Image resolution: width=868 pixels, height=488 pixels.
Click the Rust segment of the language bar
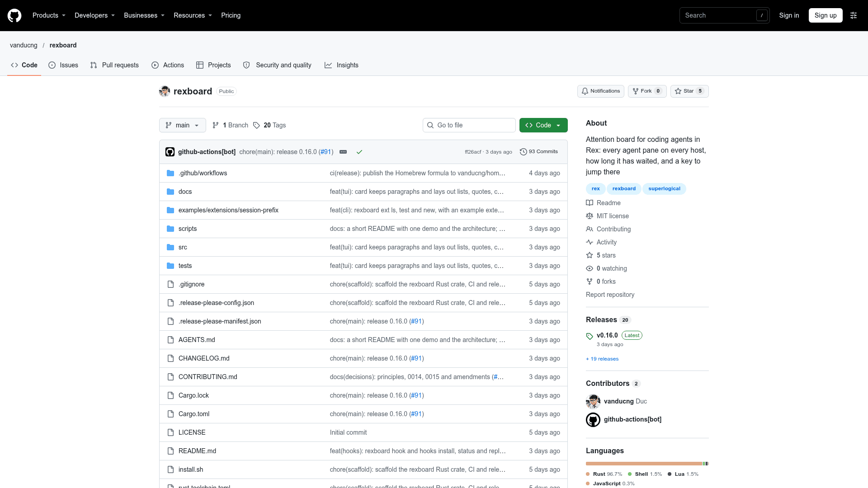point(644,464)
